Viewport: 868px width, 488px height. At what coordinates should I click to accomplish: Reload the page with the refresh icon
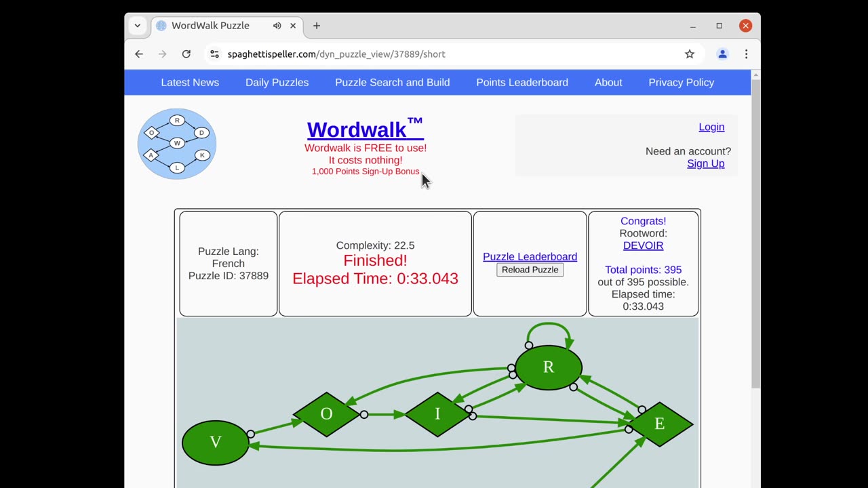point(186,54)
